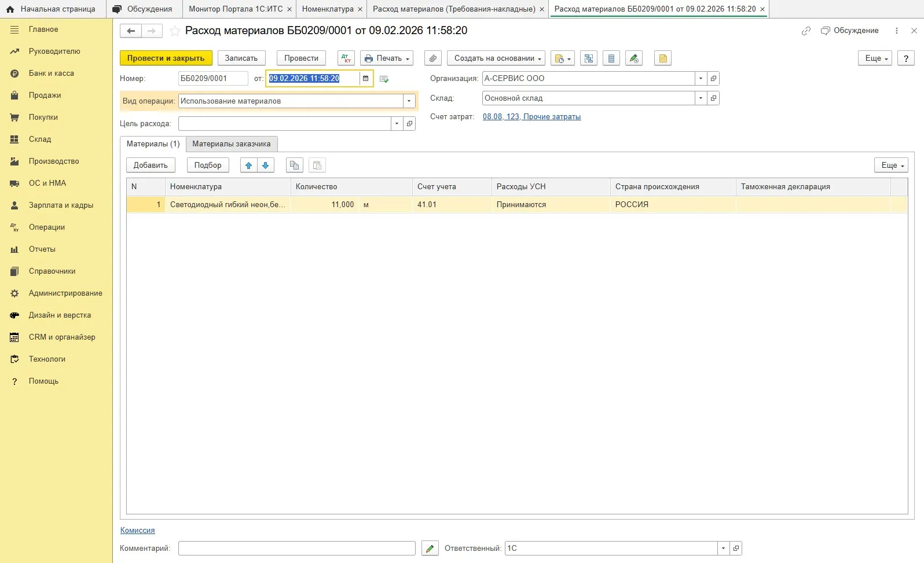Screen dimensions: 924x563
Task: Open the Печать dropdown menu
Action: pos(387,58)
